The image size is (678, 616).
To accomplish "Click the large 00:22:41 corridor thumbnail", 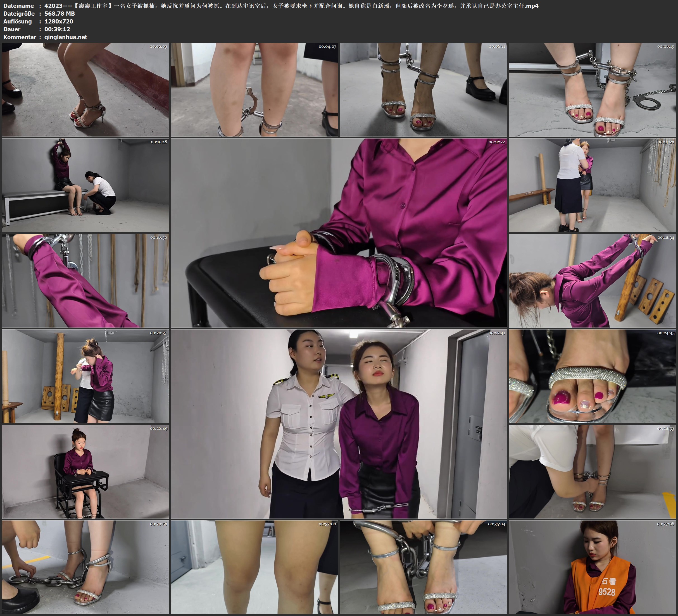I will tap(339, 424).
